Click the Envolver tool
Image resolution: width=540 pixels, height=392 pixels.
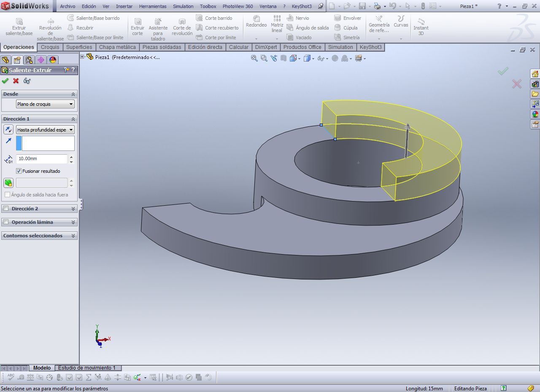pyautogui.click(x=348, y=18)
